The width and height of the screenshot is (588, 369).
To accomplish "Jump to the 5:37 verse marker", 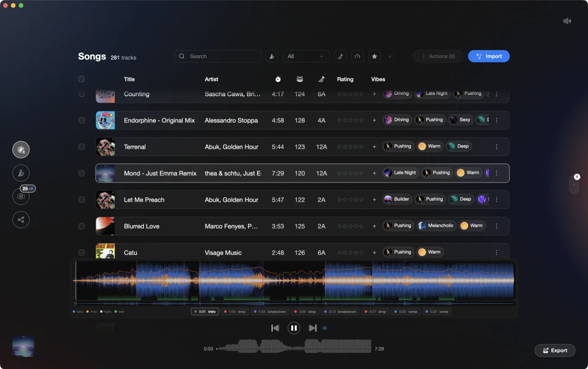I will [x=437, y=312].
